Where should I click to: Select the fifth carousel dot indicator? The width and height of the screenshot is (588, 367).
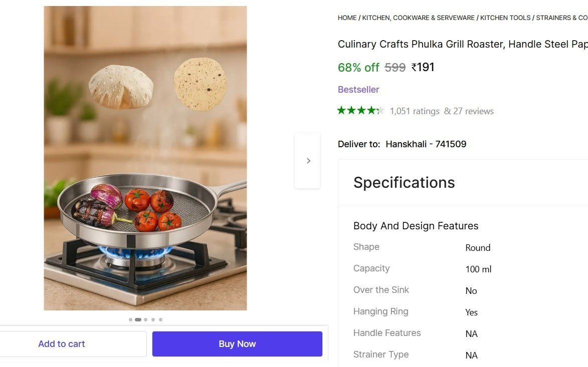tap(160, 320)
